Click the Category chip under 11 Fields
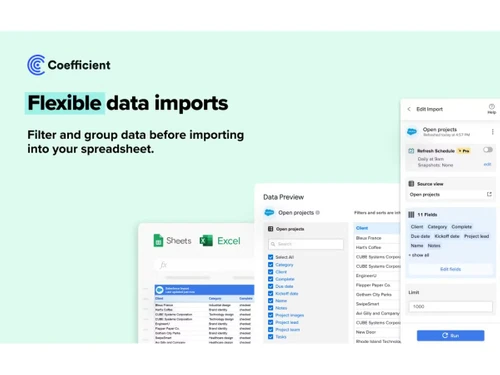The image size is (500, 375). click(x=437, y=227)
